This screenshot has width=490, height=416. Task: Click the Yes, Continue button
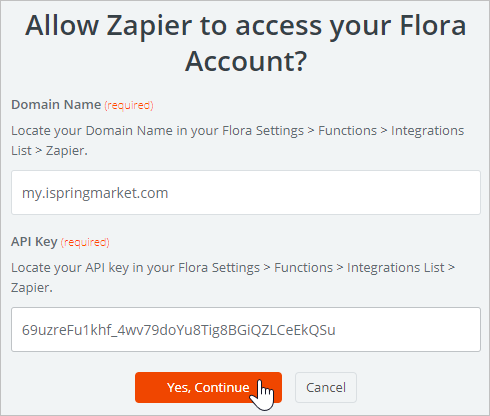(208, 387)
